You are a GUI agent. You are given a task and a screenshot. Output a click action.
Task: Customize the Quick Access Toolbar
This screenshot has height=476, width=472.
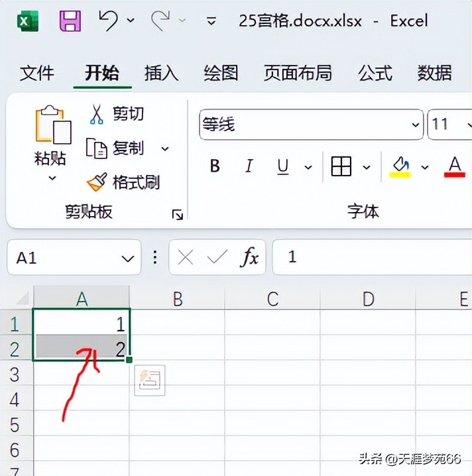211,21
